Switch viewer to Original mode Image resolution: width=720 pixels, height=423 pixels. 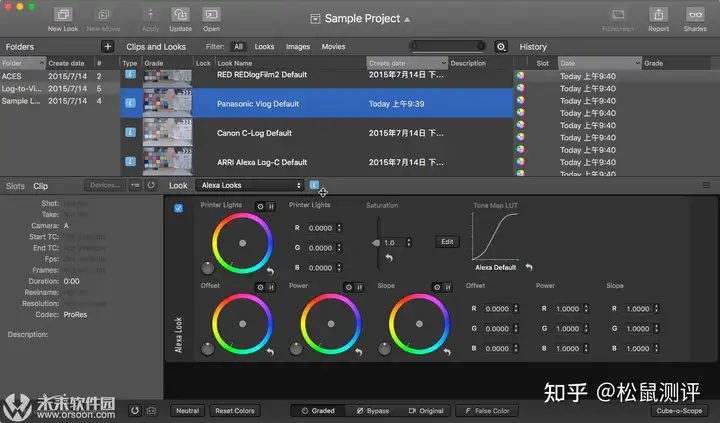tap(426, 411)
